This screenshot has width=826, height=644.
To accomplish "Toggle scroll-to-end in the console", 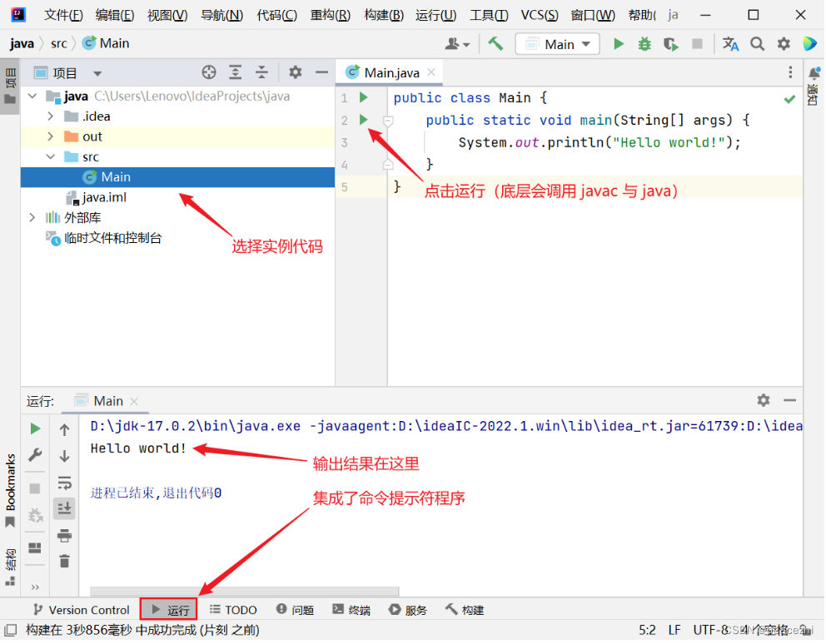I will (x=64, y=508).
